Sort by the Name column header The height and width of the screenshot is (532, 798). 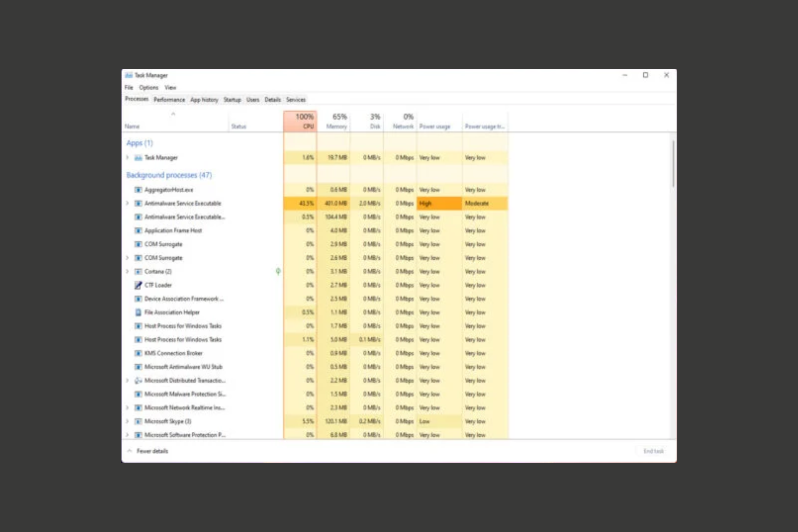click(x=175, y=121)
